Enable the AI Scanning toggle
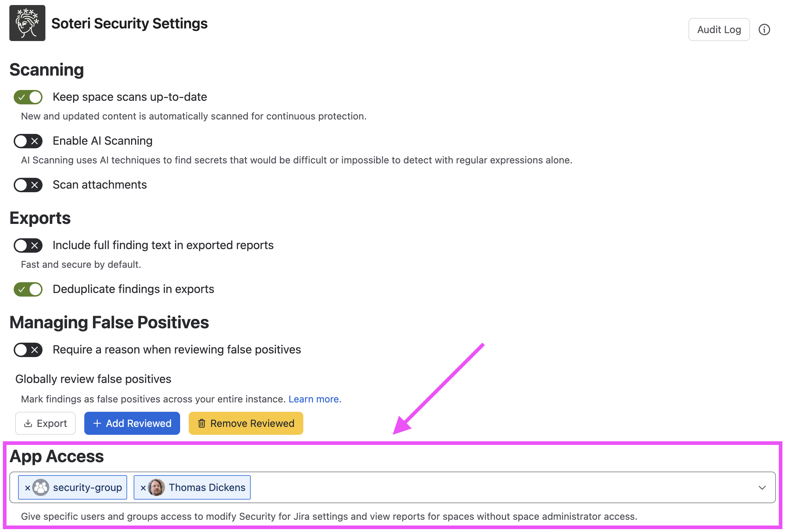This screenshot has width=786, height=532. 28,141
